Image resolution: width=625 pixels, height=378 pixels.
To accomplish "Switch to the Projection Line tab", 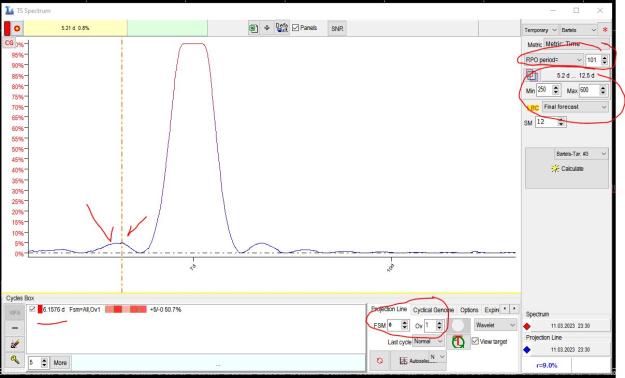I will click(x=389, y=309).
